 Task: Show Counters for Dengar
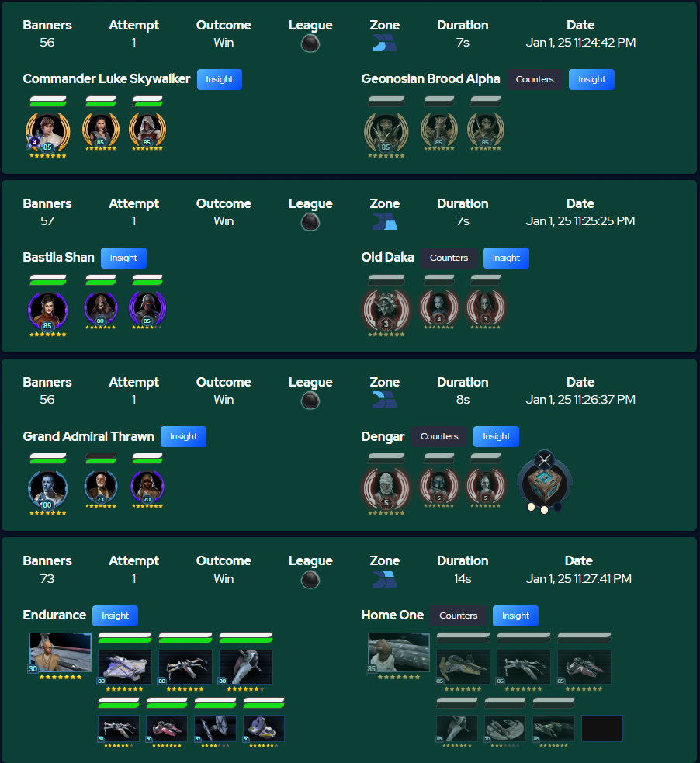[439, 436]
